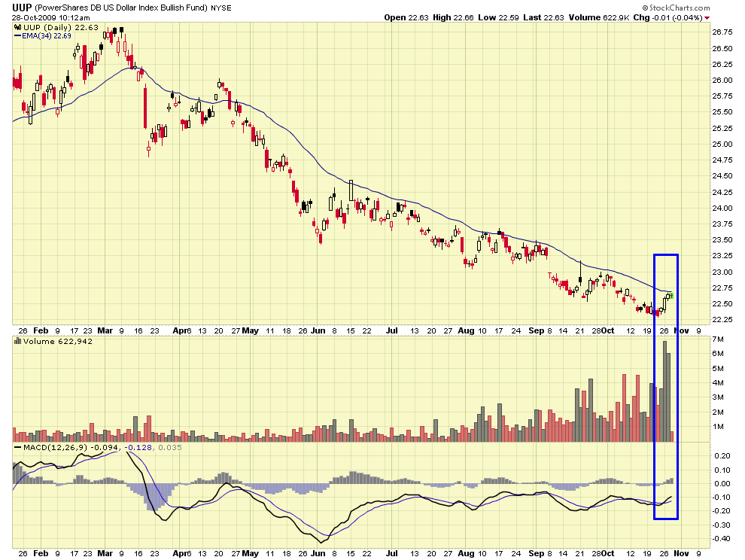The image size is (745, 560).
Task: Click the PowerShares DB US Dollar Index Bullish Fund name
Action: click(121, 8)
